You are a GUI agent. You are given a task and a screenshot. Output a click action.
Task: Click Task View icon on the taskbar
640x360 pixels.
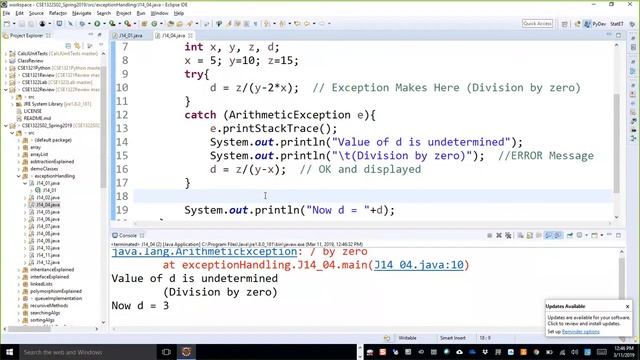coord(166,352)
